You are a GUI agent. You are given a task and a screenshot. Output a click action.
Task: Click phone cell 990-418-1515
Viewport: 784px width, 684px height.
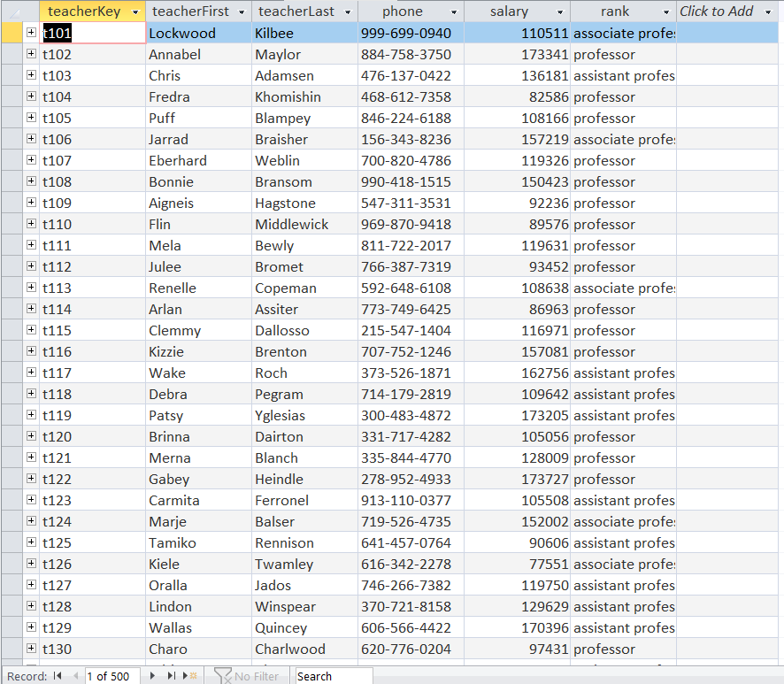[411, 181]
